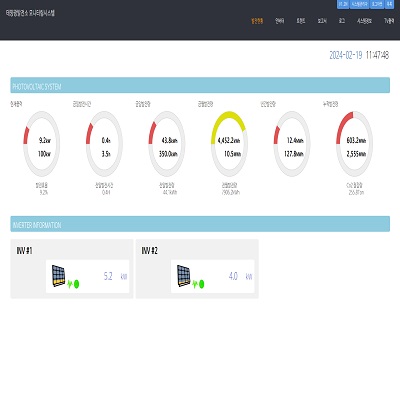This screenshot has width=400, height=400.
Task: Click the green status indicator in INV #2
Action: (x=201, y=284)
